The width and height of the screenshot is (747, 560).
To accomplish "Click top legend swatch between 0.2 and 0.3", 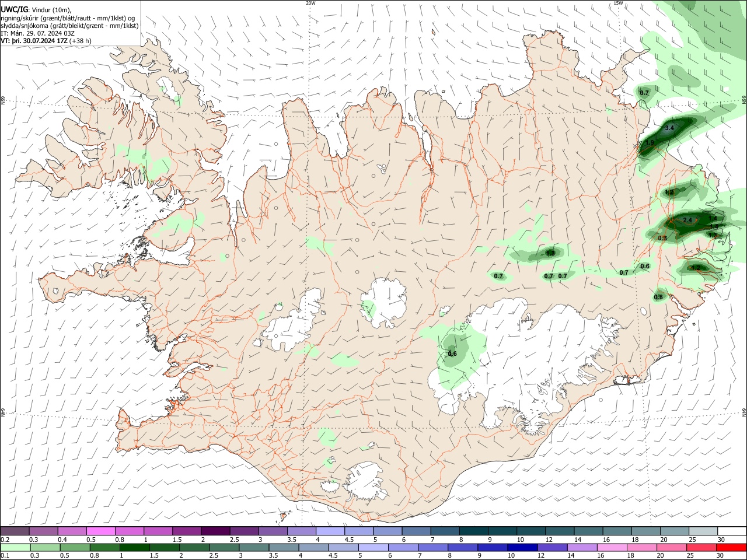I will 15,531.
